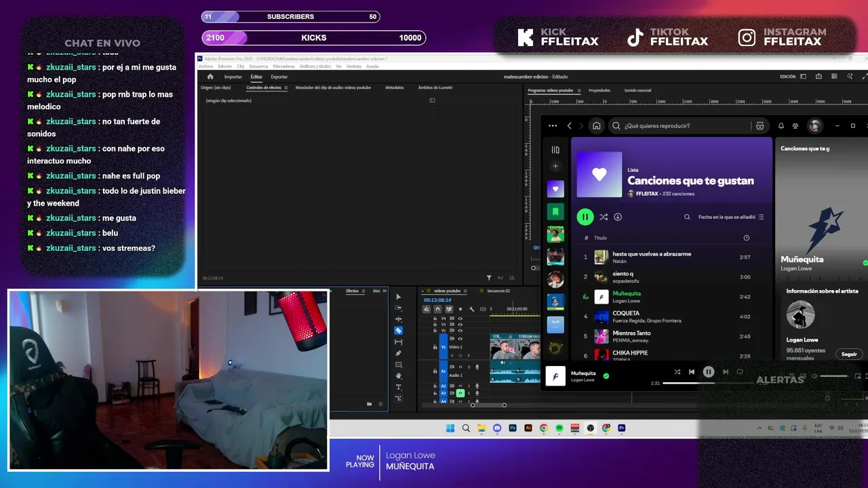Toggle snap in timeline
Image resolution: width=868 pixels, height=488 pixels.
point(437,309)
